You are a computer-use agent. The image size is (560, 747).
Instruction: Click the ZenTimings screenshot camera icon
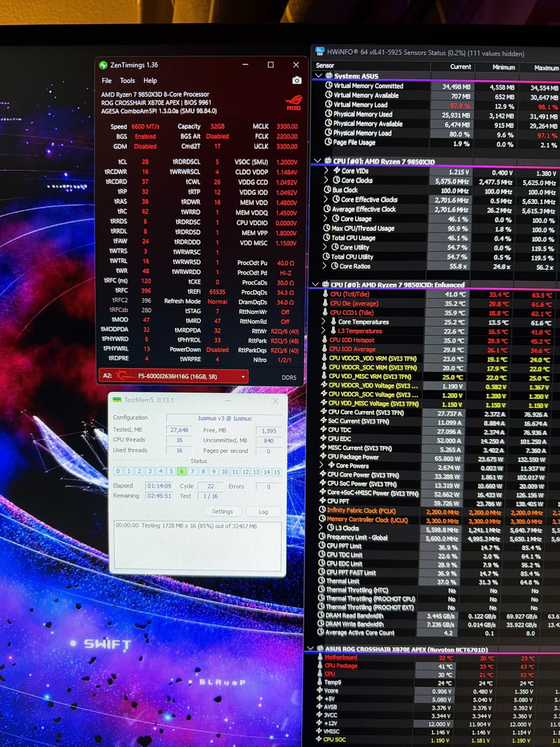(297, 80)
